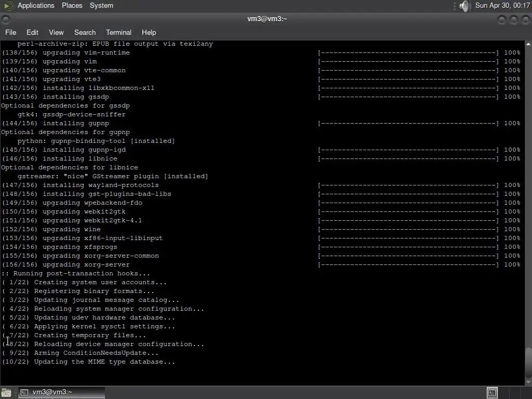Click the line 'upgrading vte-common'
Viewport: 532px width, 399px height.
pos(64,70)
